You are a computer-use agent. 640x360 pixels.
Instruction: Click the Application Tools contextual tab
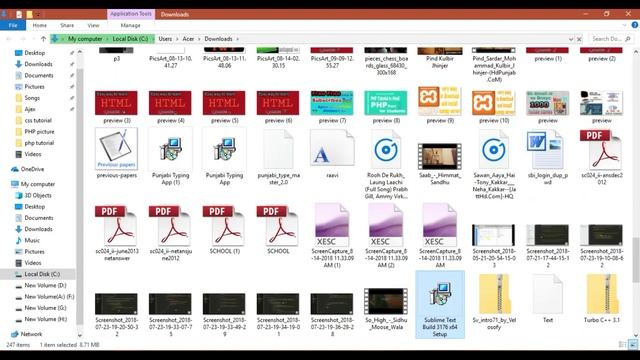click(x=131, y=14)
